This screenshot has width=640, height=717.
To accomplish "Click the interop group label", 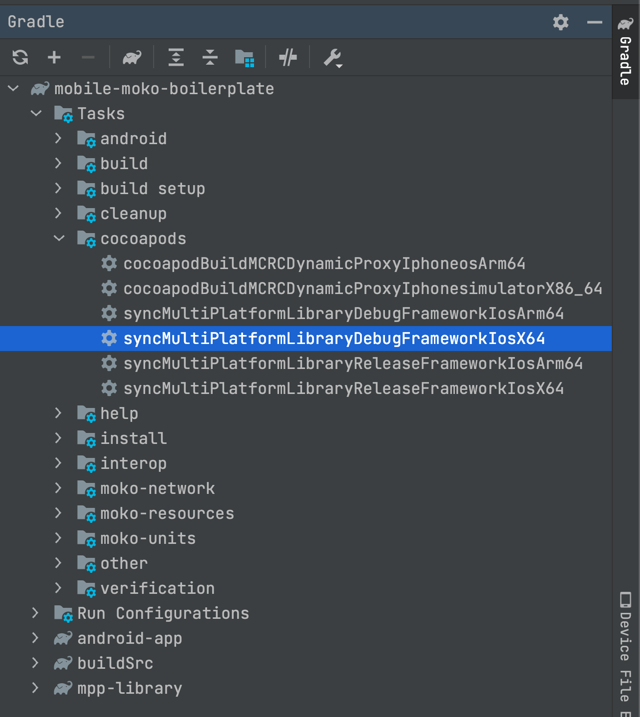I will pos(133,464).
